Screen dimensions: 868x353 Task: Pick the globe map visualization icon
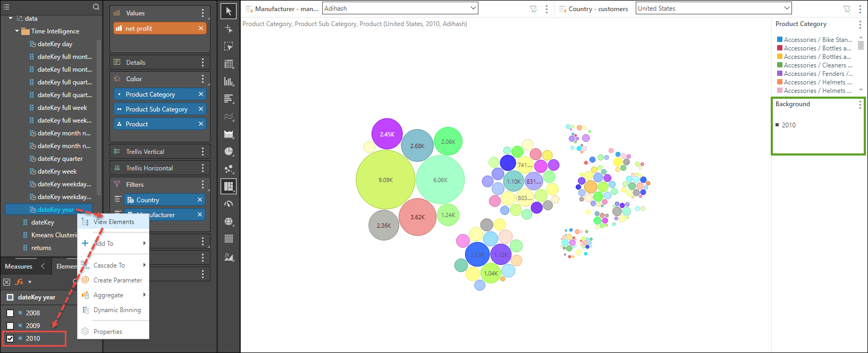coord(229,221)
